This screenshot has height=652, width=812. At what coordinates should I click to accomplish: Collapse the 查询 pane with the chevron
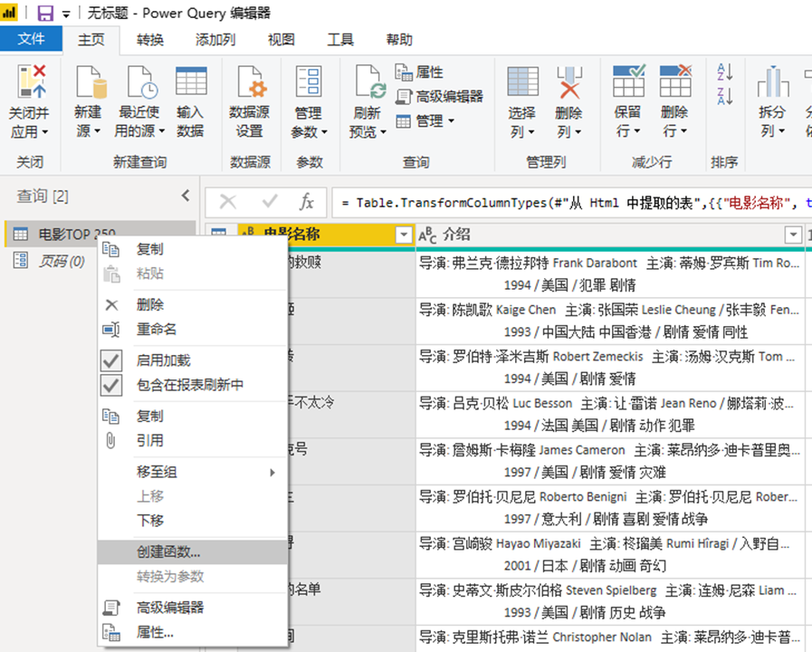186,195
